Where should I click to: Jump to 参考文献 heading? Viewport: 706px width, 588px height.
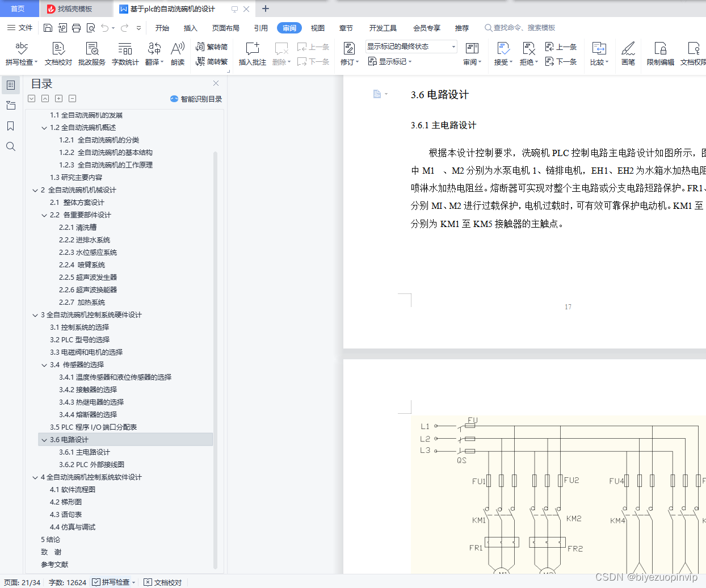54,565
